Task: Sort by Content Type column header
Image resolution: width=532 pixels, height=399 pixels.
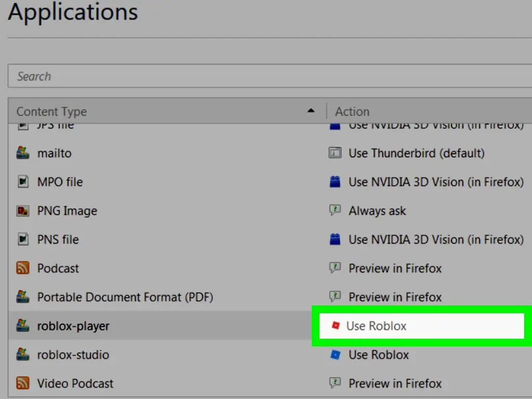Action: (x=51, y=112)
